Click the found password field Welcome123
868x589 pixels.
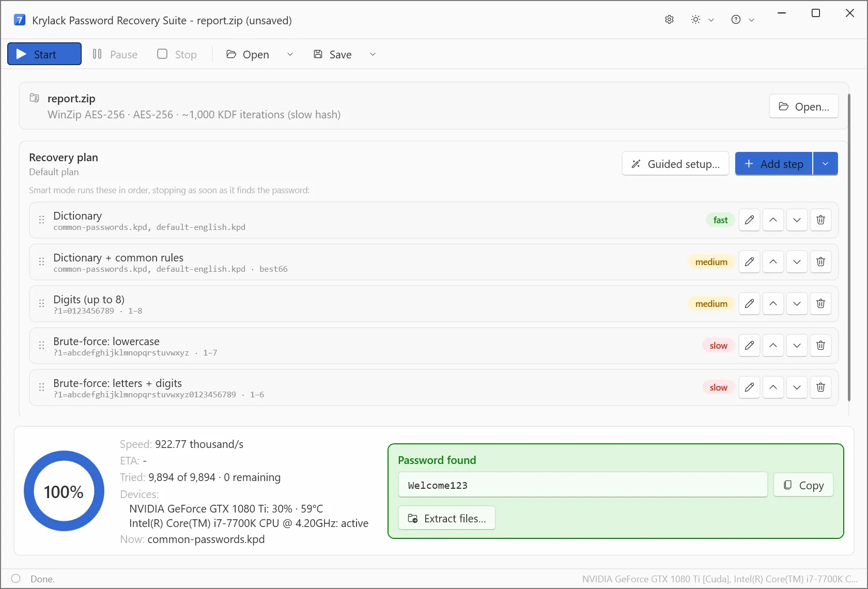coord(583,485)
